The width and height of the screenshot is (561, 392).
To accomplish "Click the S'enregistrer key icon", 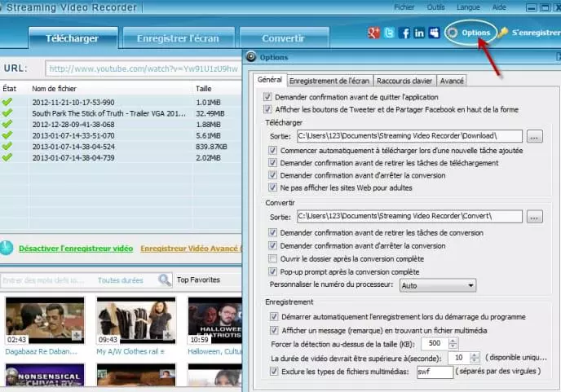I will (x=502, y=33).
